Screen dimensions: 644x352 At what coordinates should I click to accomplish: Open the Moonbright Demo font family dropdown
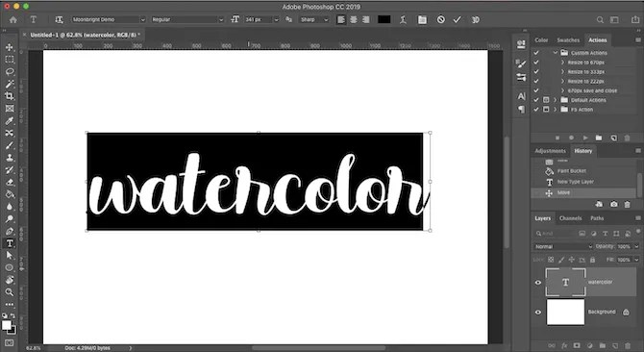pos(109,19)
